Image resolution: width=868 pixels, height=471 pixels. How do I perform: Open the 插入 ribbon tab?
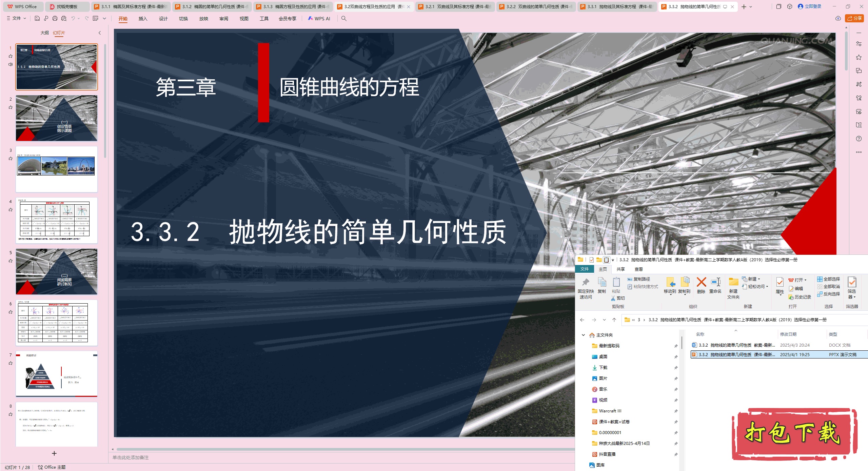pos(143,19)
